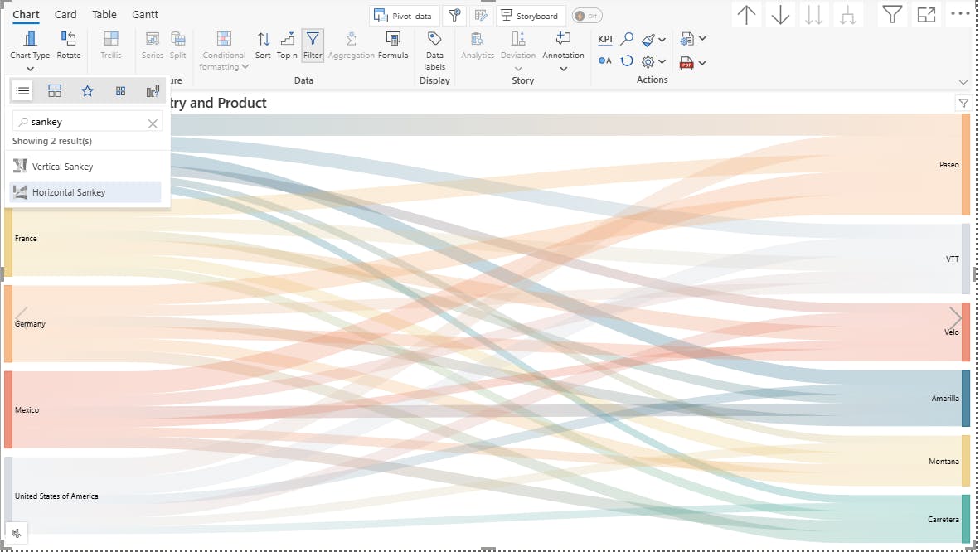Click the visual header filter funnel icon

pos(892,14)
